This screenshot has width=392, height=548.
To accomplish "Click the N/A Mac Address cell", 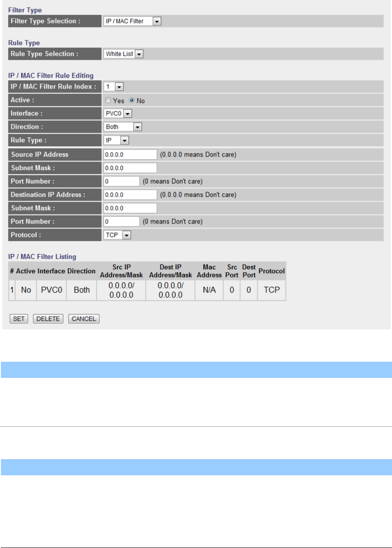I will tap(209, 290).
